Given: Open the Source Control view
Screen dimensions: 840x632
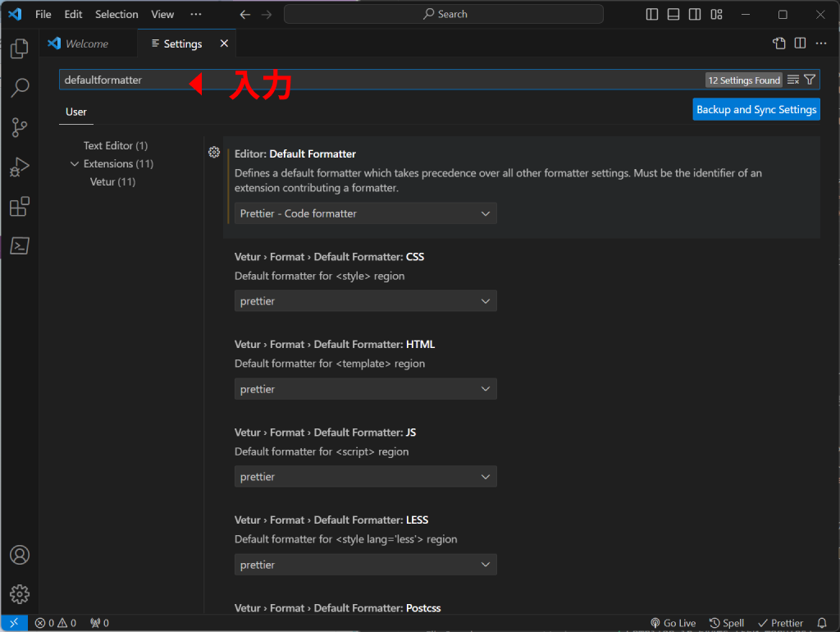Looking at the screenshot, I should [20, 127].
